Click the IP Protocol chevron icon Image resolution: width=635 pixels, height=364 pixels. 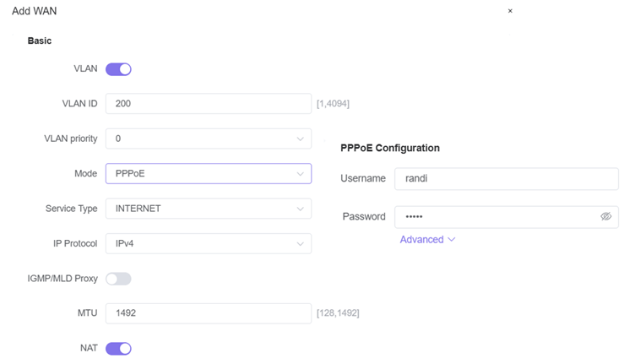[x=301, y=244]
